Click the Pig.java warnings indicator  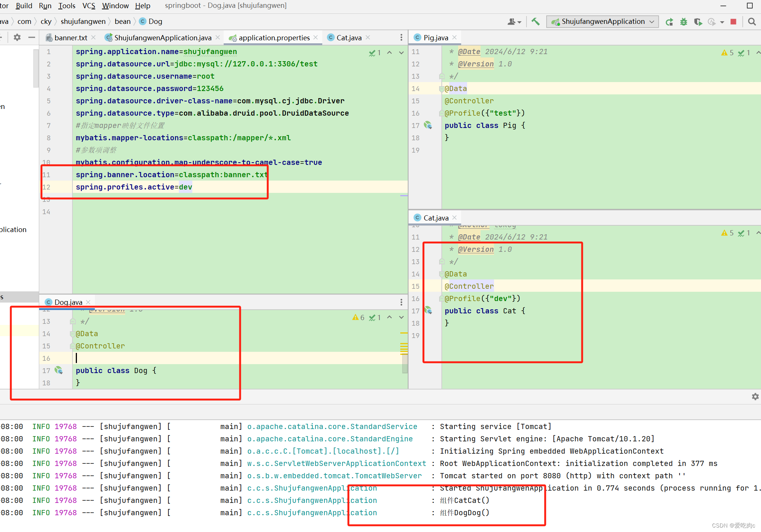[728, 53]
